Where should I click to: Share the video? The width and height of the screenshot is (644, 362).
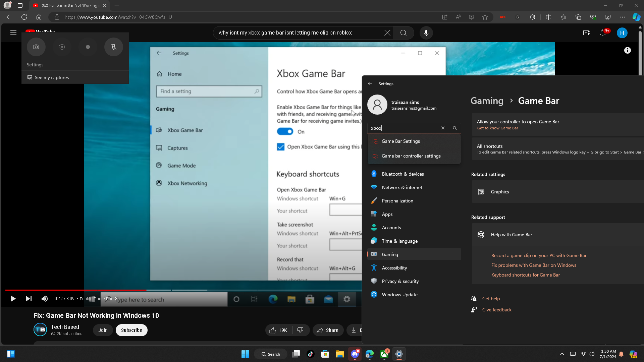tap(328, 330)
